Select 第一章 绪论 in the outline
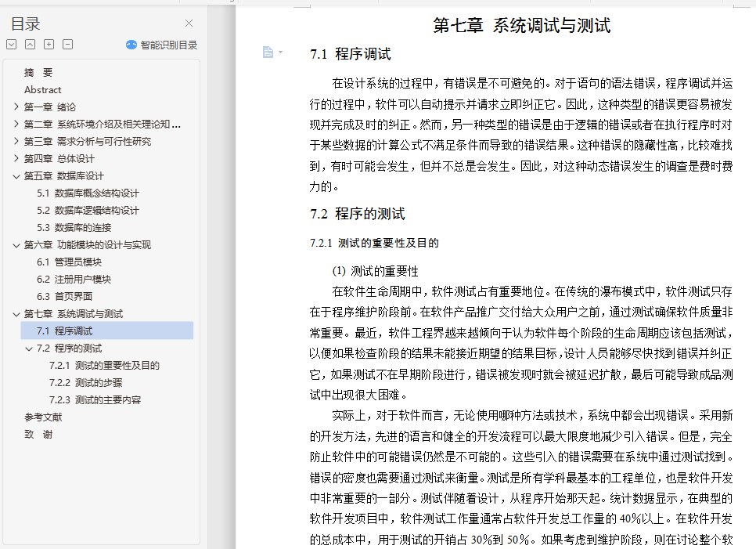The height and width of the screenshot is (549, 756). coord(49,107)
